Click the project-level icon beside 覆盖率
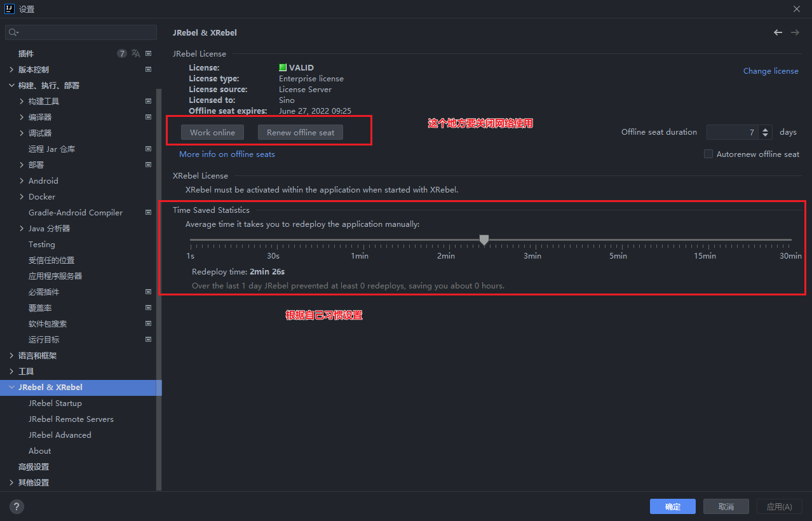 pyautogui.click(x=148, y=308)
